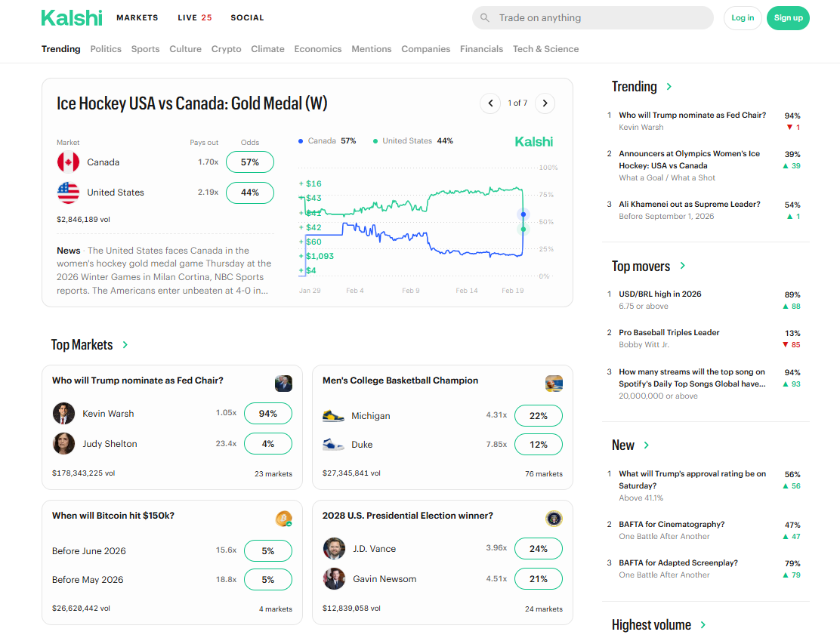Click the Sign up button

[788, 17]
